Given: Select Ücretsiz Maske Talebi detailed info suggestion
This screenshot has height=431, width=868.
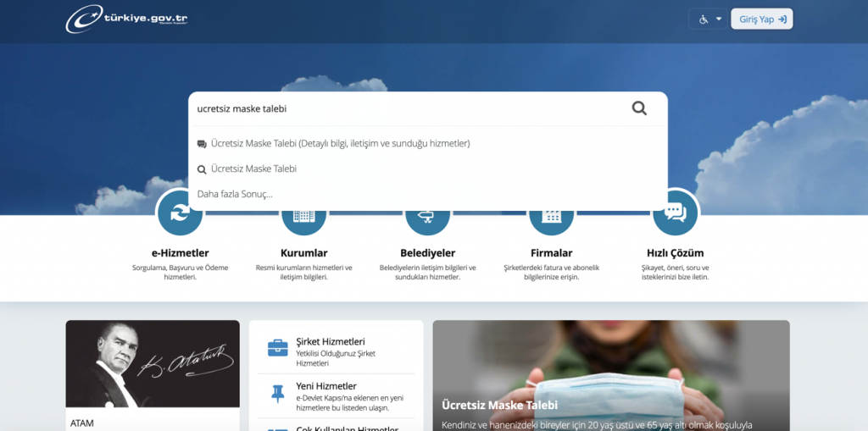Looking at the screenshot, I should (x=340, y=144).
